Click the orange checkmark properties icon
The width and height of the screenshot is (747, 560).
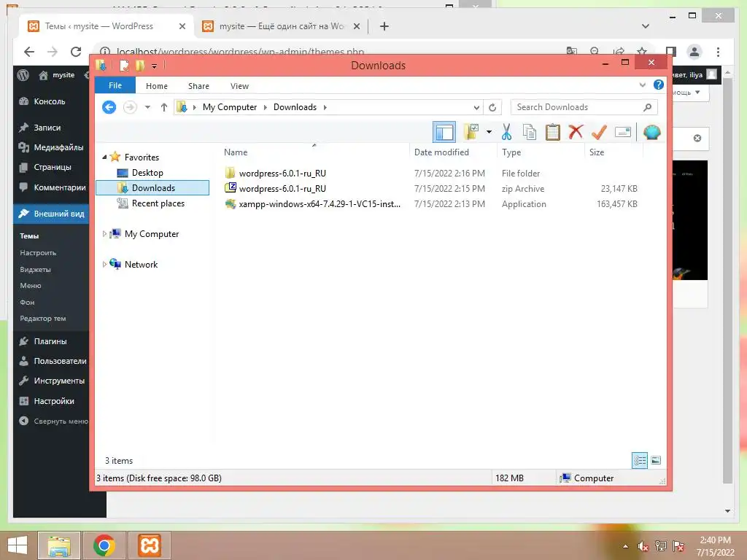(x=599, y=132)
